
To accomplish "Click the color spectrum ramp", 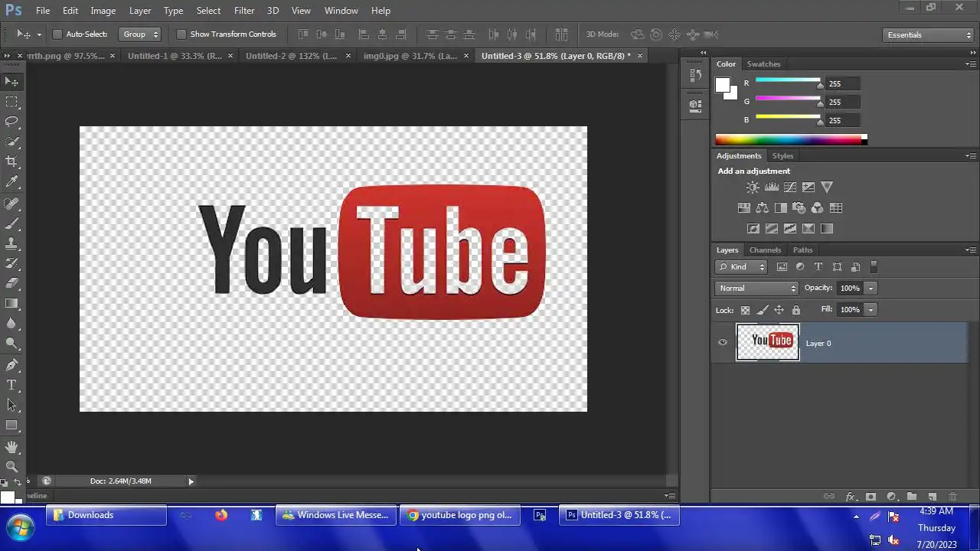I will 789,139.
